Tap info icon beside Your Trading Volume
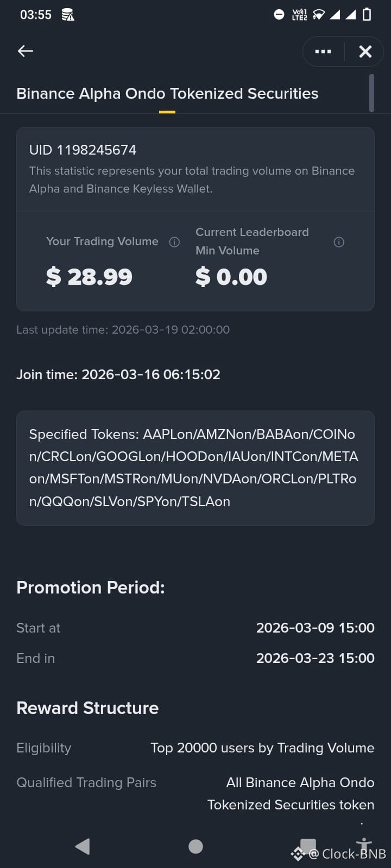This screenshot has height=868, width=391. (x=174, y=242)
